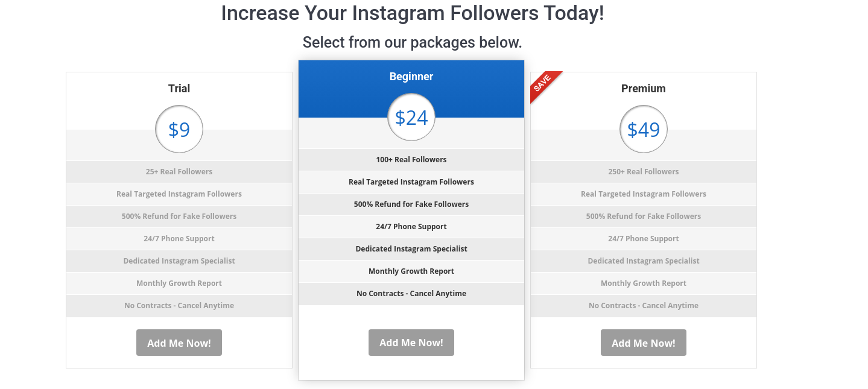The image size is (868, 389).
Task: Add the Premium package now
Action: 644,343
